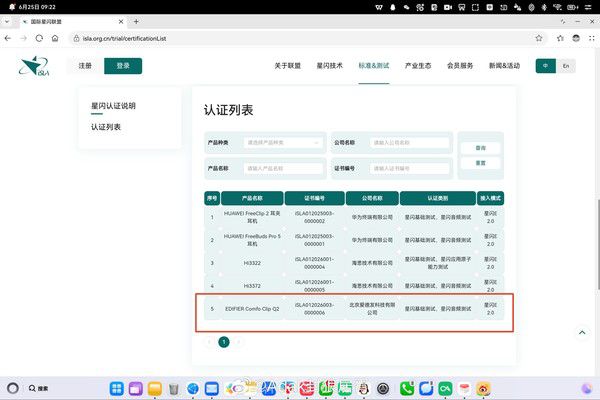Screen dimensions: 600x400
Task: Click the 搜索 search box in dock
Action: point(38,389)
